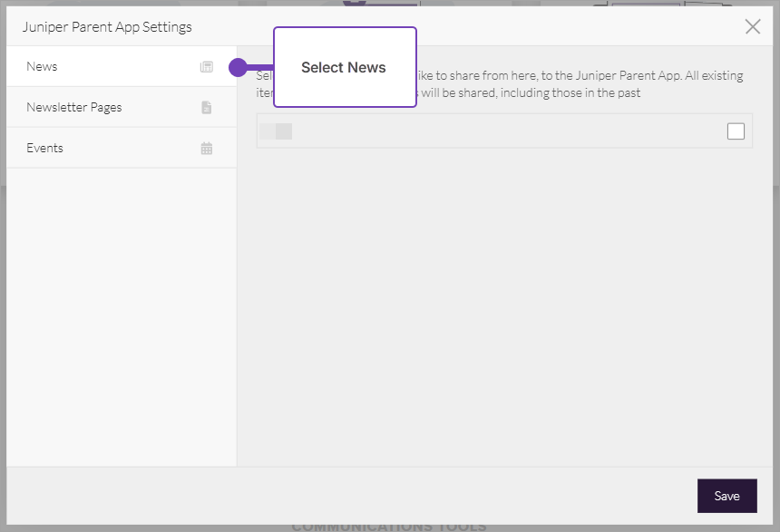
Task: Click the purple dot on the tooltip pointer
Action: [238, 67]
